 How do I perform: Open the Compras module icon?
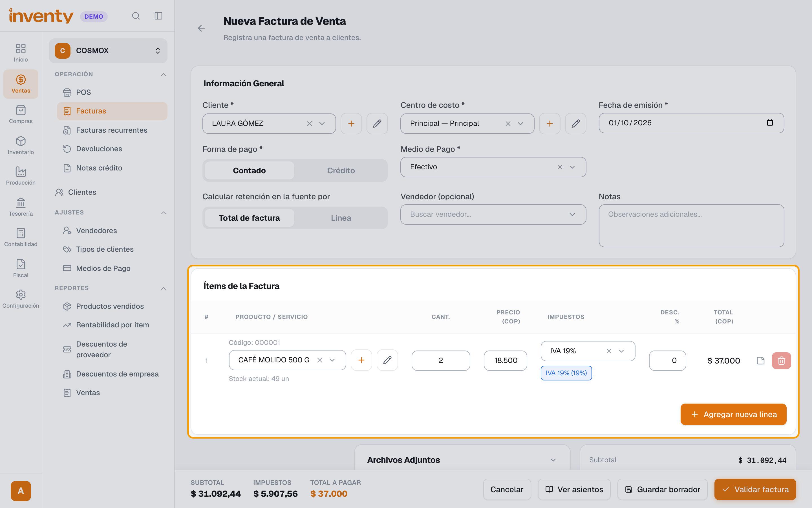point(21,115)
